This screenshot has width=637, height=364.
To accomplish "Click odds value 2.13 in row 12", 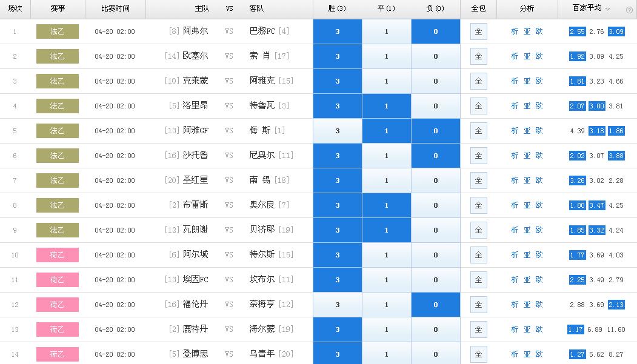I will click(x=616, y=305).
